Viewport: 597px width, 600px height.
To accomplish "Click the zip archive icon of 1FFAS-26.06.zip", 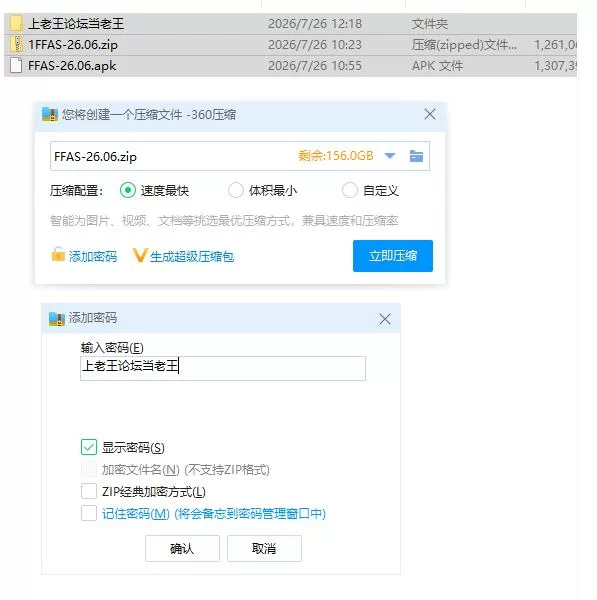I will click(x=16, y=44).
